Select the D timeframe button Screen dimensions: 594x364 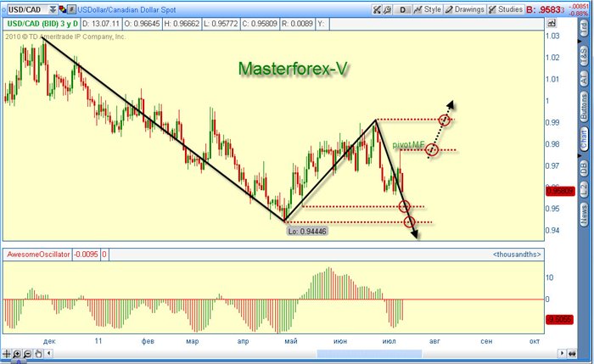pos(403,9)
